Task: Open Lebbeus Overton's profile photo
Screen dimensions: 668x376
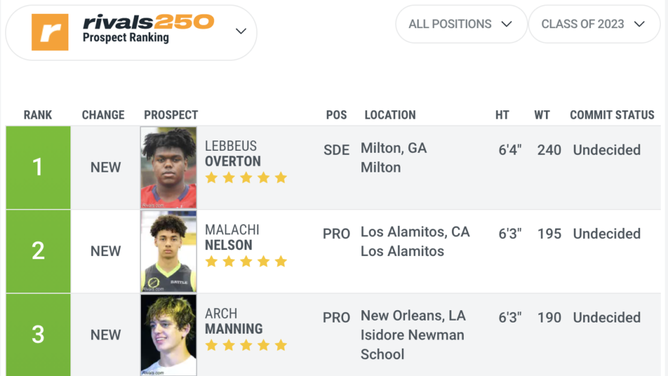Action: tap(169, 167)
